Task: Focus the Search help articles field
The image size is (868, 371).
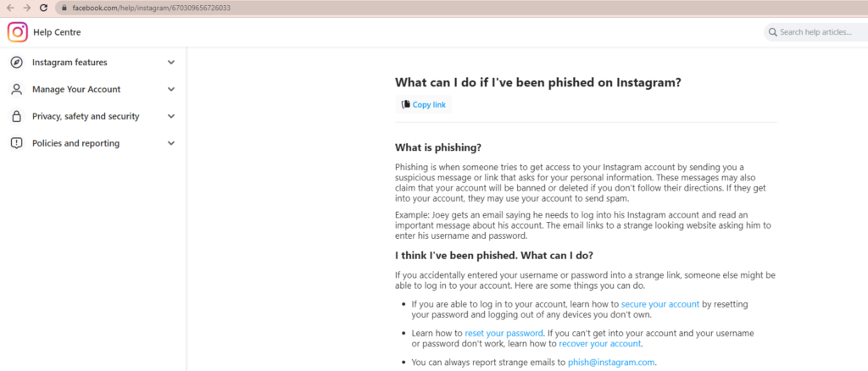Action: tap(816, 32)
